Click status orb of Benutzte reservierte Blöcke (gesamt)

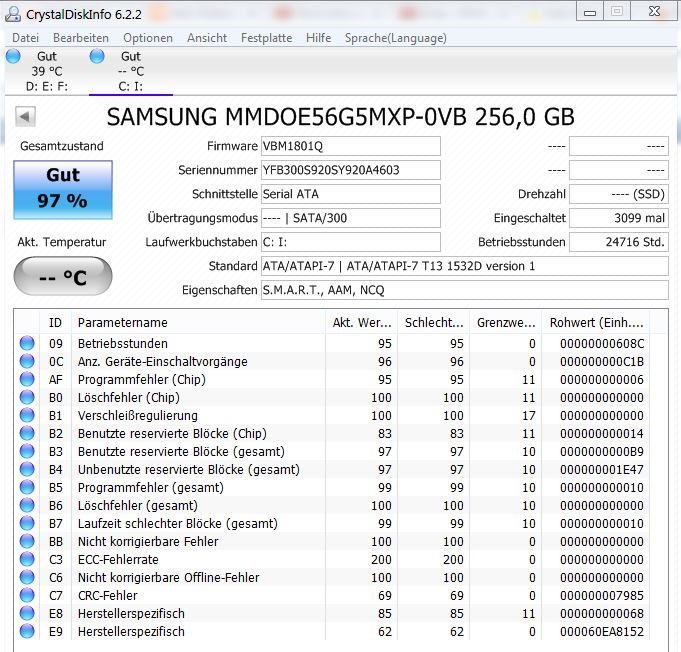click(x=27, y=451)
